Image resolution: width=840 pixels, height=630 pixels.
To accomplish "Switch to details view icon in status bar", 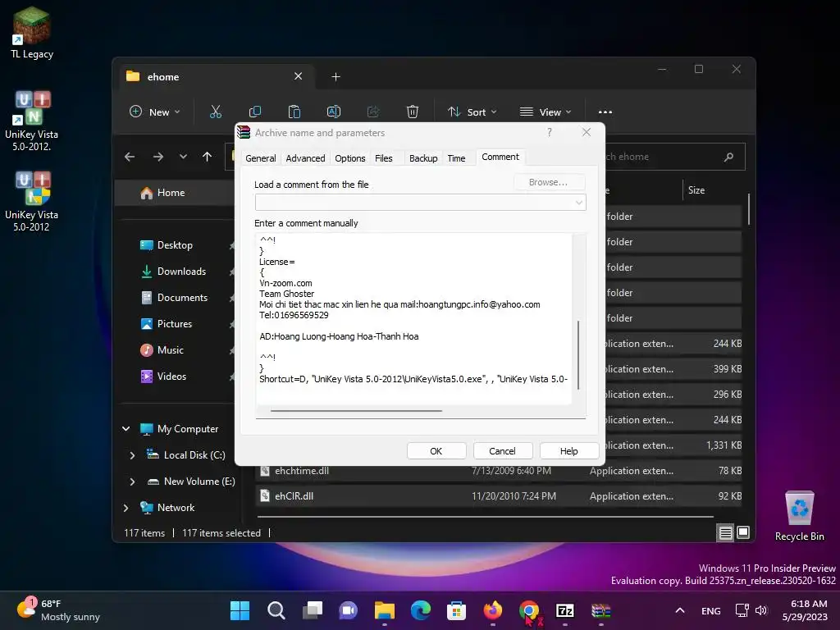I will pos(725,532).
